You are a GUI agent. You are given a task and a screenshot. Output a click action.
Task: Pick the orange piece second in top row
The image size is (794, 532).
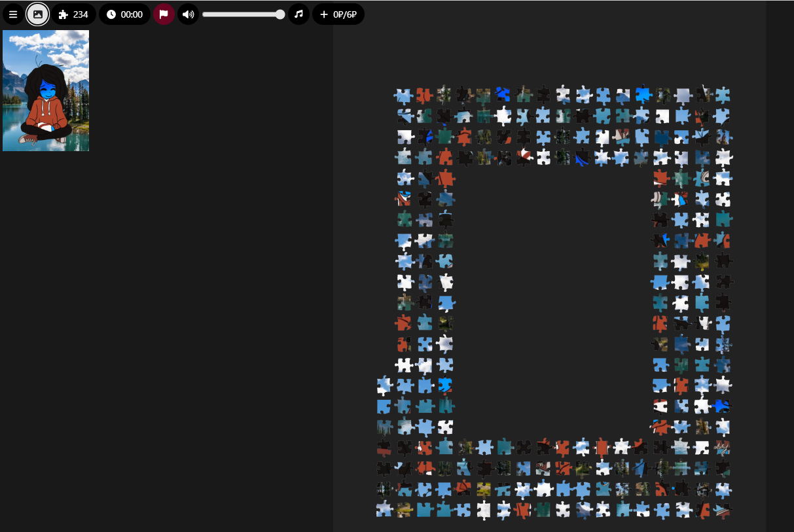point(424,96)
